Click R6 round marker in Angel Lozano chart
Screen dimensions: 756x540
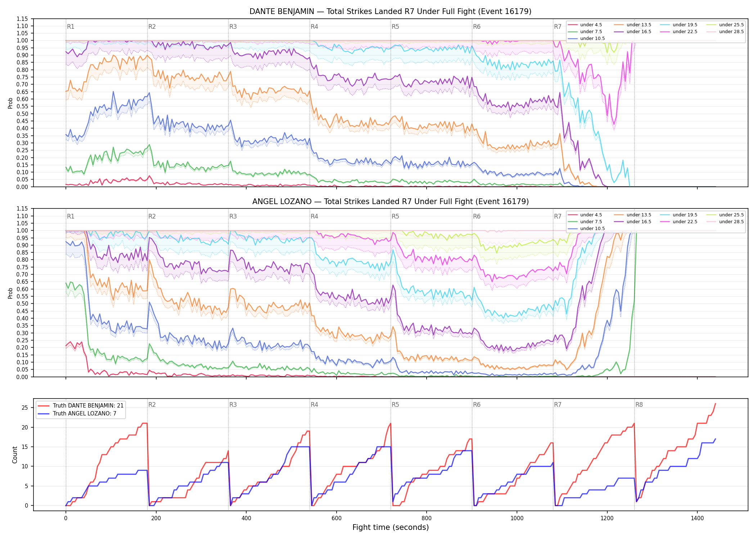pyautogui.click(x=477, y=216)
